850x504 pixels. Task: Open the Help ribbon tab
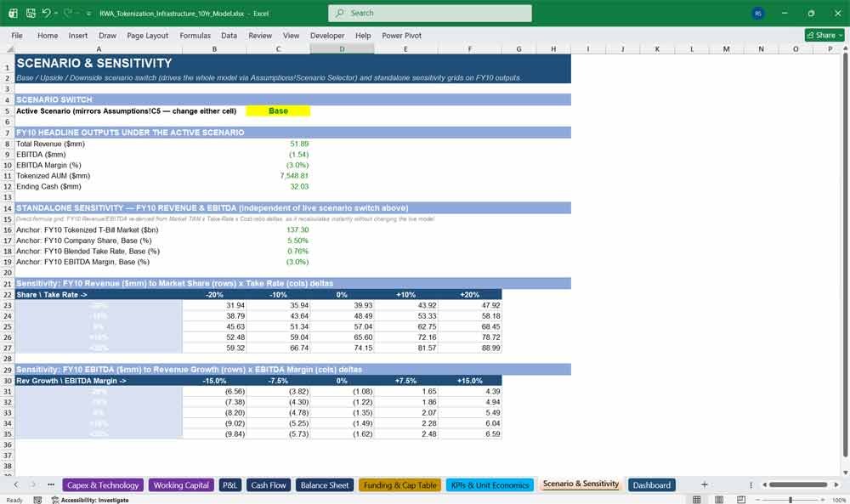coord(363,35)
